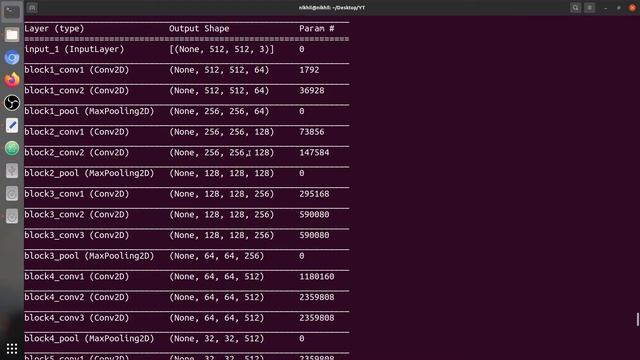Launch the Files manager from the dock
This screenshot has height=360, width=640.
(12, 35)
